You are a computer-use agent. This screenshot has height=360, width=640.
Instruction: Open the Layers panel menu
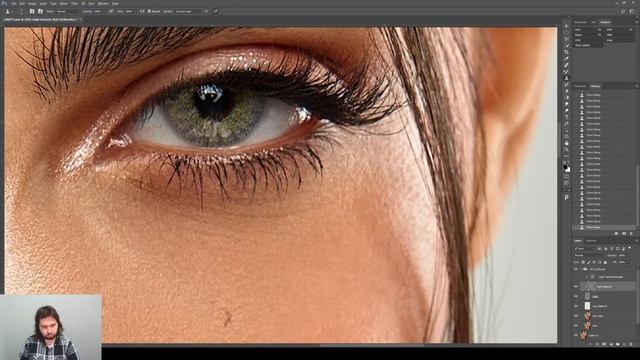tap(637, 241)
